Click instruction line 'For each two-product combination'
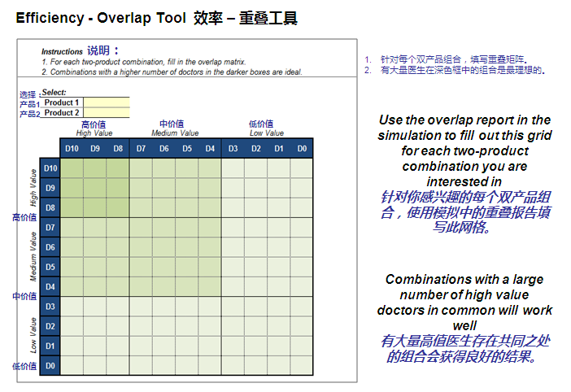The image size is (571, 392). coord(143,62)
